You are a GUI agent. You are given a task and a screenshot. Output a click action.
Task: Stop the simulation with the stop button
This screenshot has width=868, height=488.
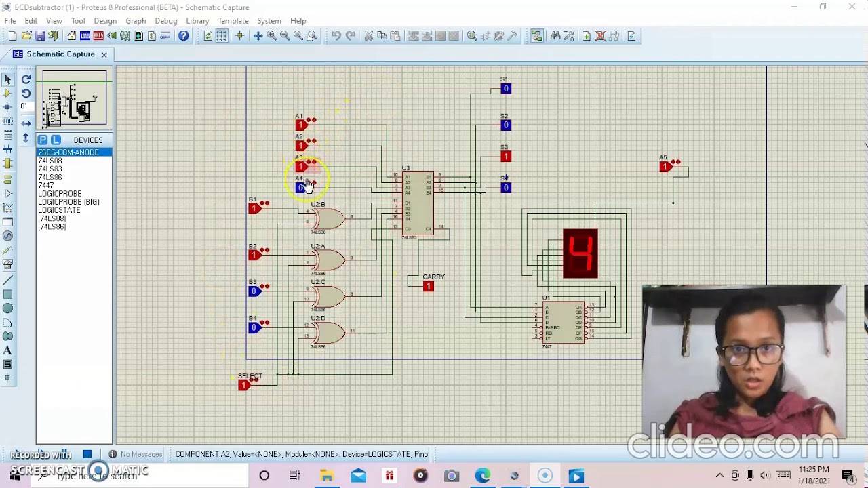87,454
